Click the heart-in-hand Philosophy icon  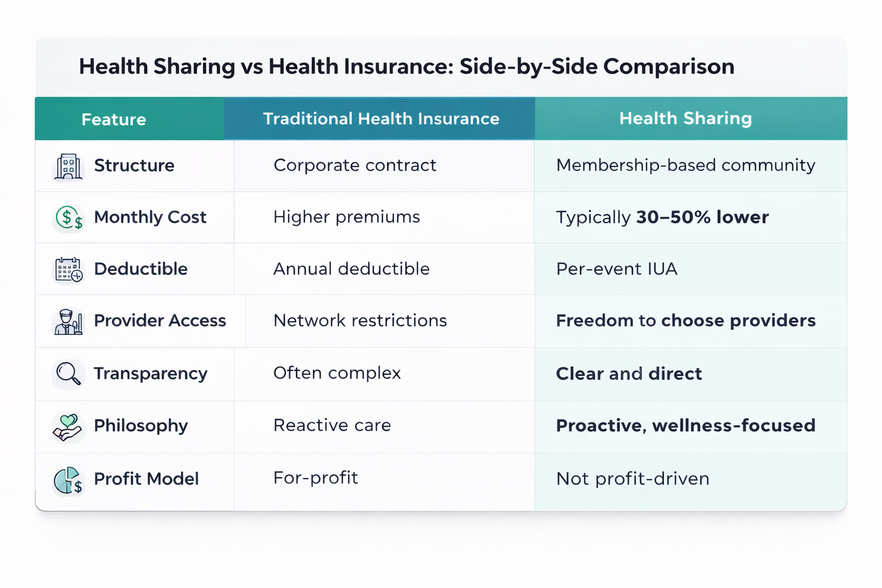click(68, 427)
